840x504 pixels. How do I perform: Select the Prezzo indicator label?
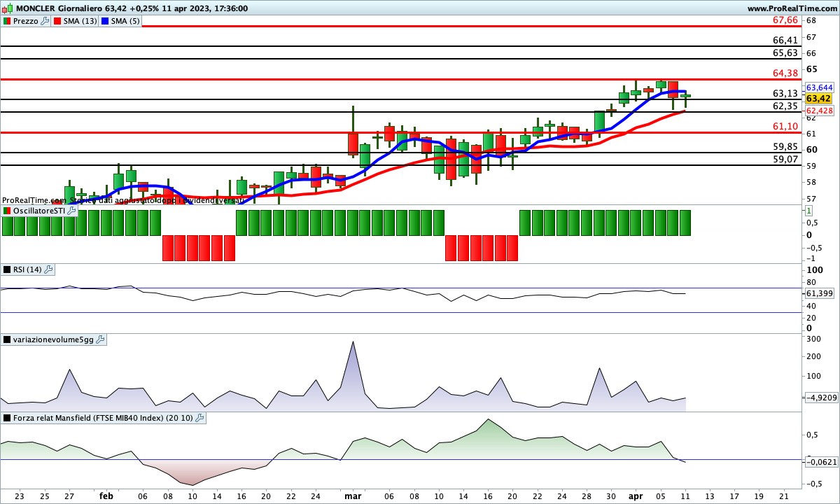26,21
